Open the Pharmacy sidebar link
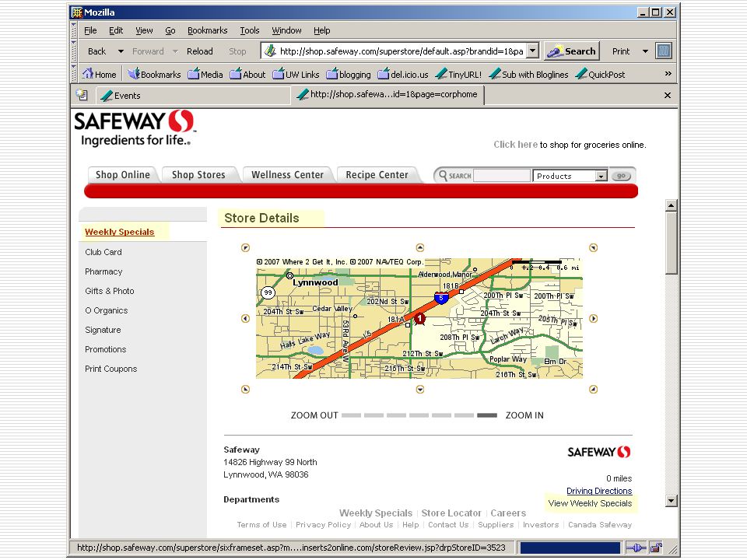The width and height of the screenshot is (747, 560). pos(103,271)
